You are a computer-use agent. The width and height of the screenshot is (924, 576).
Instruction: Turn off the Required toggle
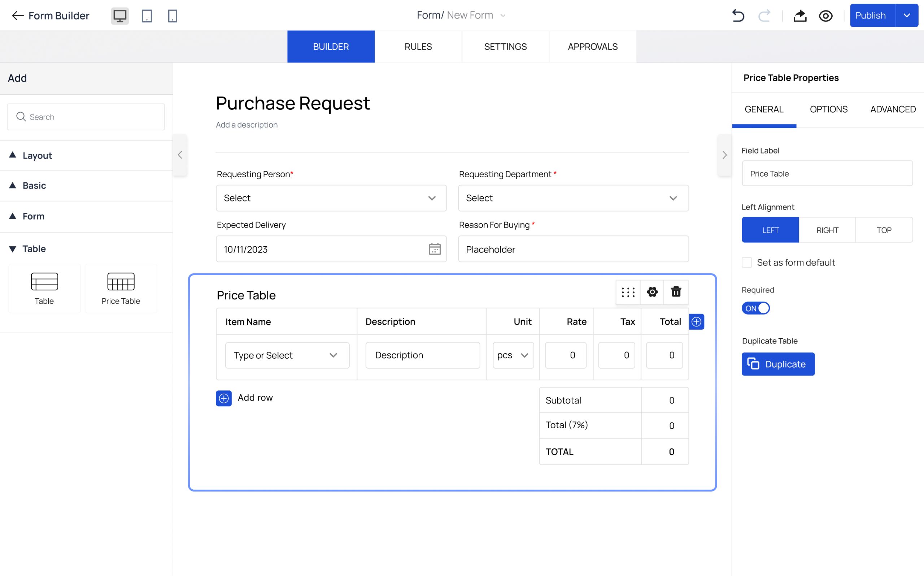coord(756,308)
